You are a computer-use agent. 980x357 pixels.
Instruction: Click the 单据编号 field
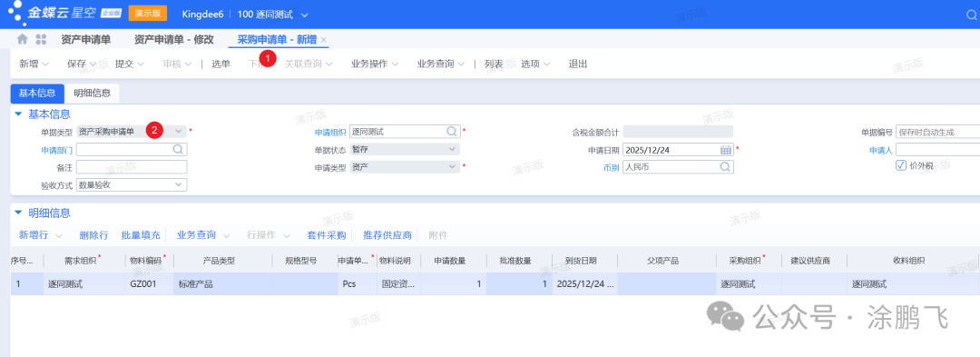[937, 132]
